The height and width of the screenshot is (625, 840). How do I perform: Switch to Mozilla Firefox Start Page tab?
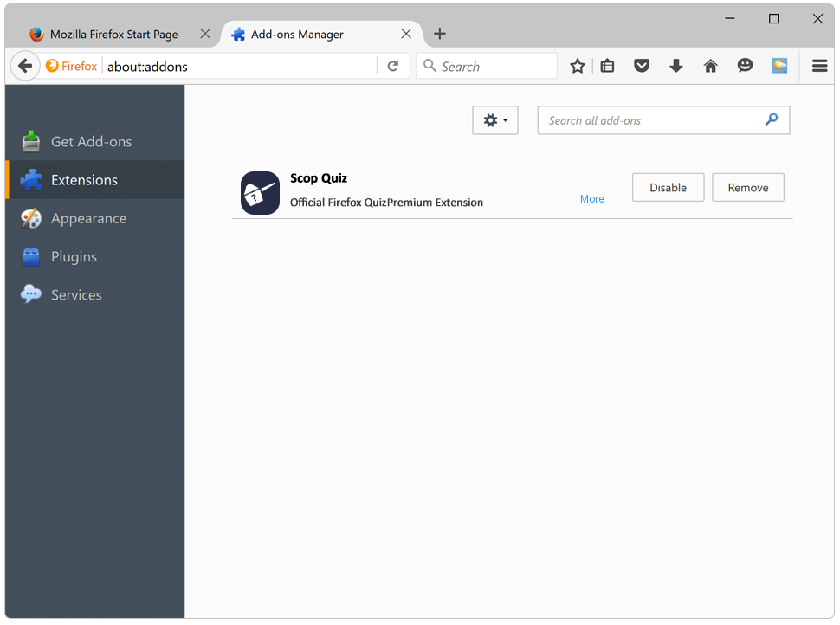[113, 35]
